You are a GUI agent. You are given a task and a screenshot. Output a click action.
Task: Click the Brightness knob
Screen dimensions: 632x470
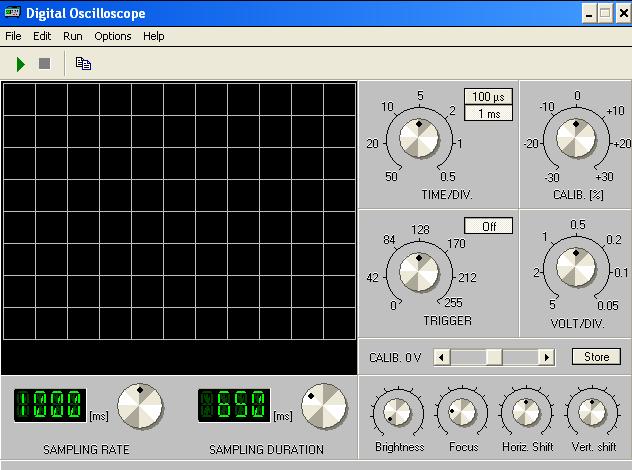pyautogui.click(x=398, y=411)
